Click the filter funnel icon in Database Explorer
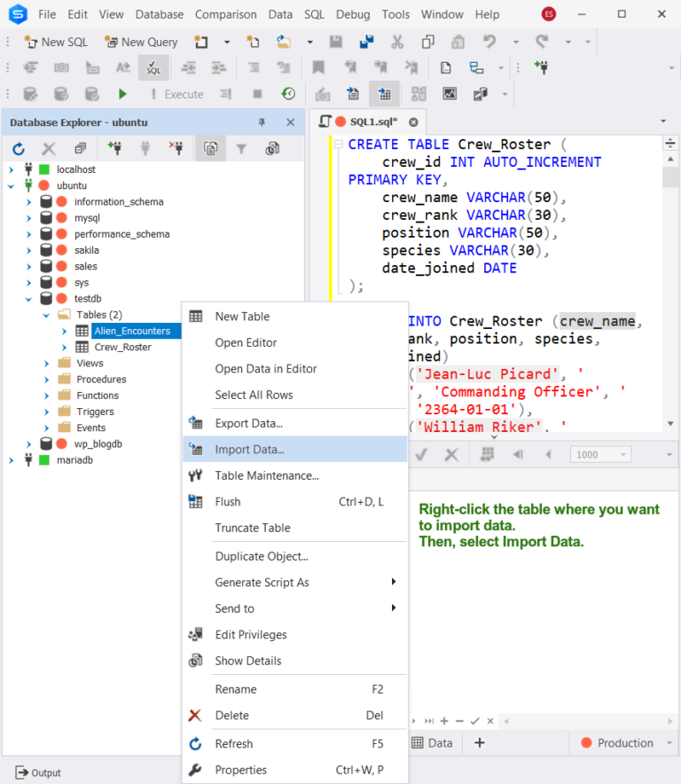The width and height of the screenshot is (681, 784). coord(241,148)
